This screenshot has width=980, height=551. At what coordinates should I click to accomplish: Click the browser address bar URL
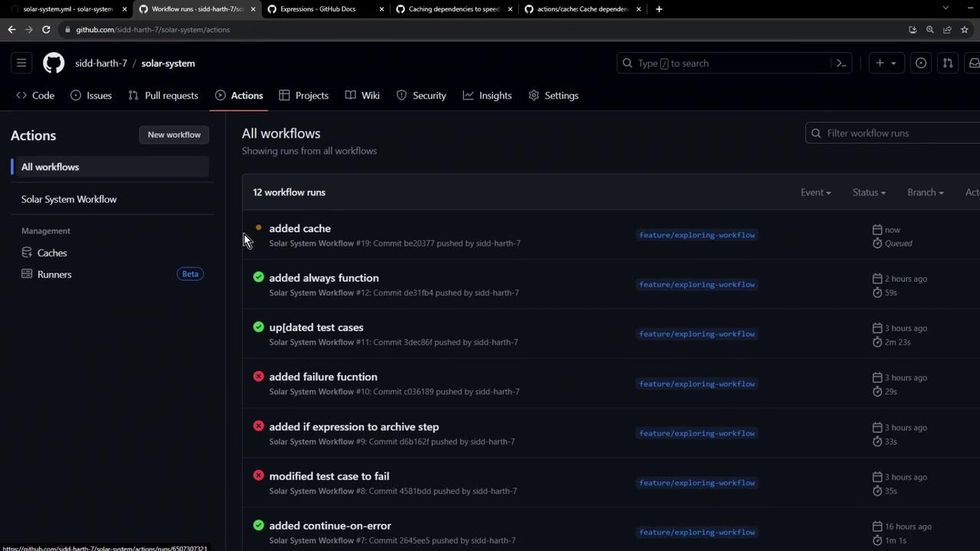[x=152, y=30]
